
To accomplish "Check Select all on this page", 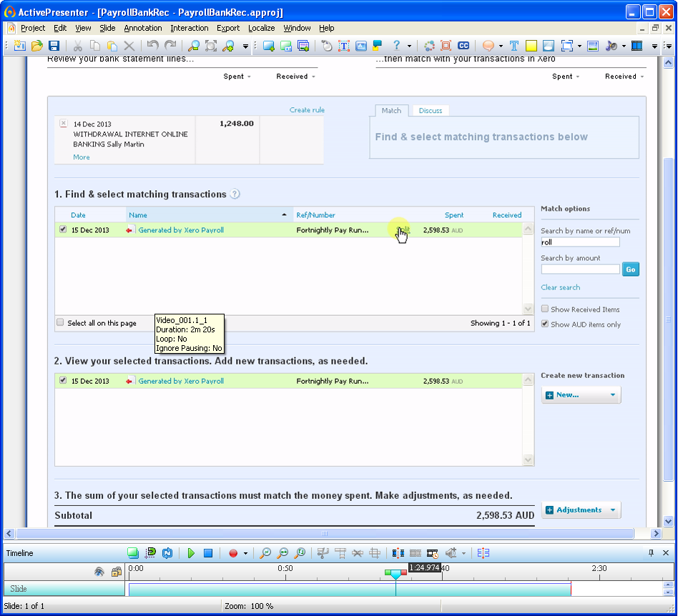I will (x=61, y=323).
